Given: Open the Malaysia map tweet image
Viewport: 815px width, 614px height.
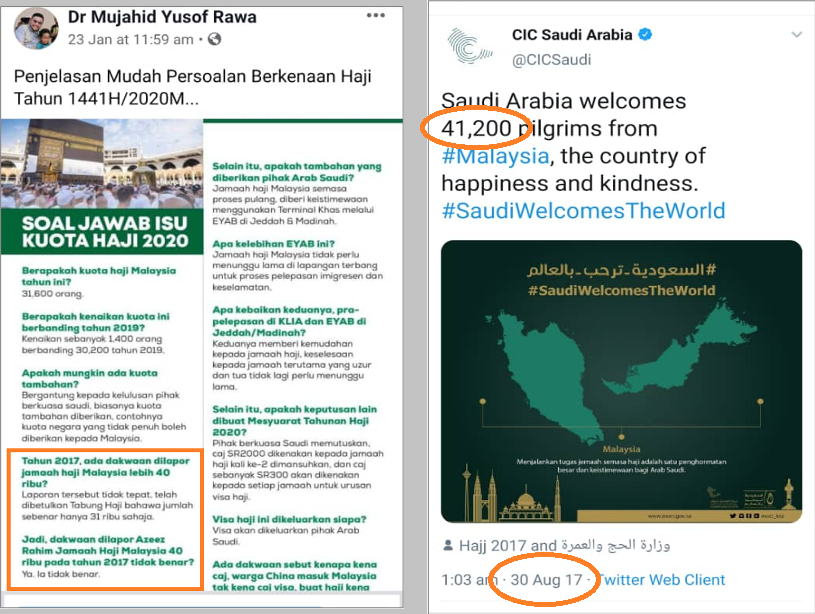Looking at the screenshot, I should (621, 381).
